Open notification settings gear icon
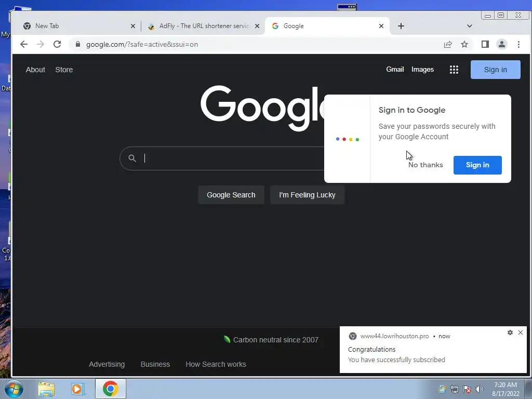The width and height of the screenshot is (532, 399). coord(510,332)
